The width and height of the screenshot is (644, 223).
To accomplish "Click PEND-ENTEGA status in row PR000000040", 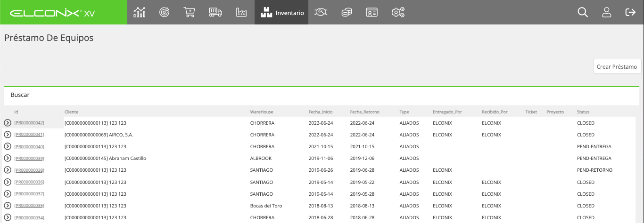I will 594,146.
